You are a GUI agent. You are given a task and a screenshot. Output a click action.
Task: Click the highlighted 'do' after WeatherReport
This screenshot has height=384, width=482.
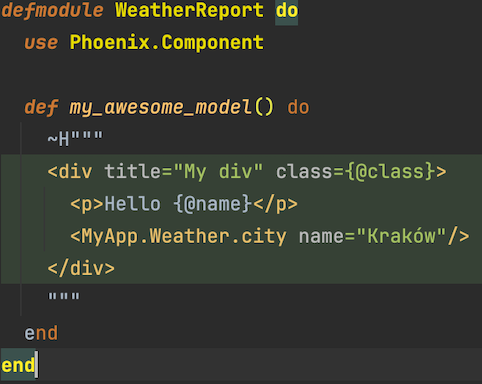click(x=287, y=10)
